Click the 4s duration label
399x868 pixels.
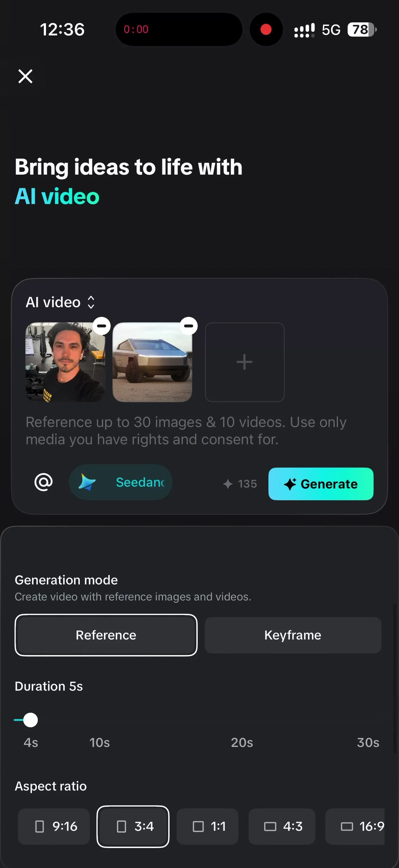(x=31, y=742)
